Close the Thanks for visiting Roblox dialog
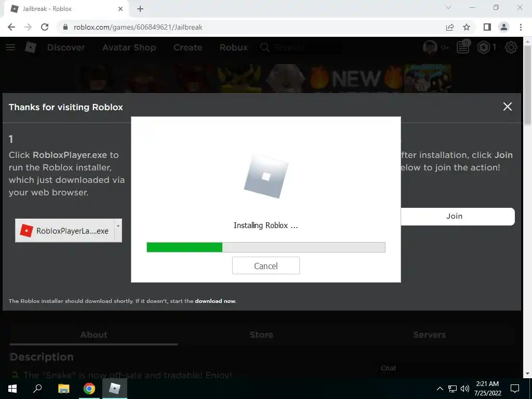Viewport: 532px width, 399px height. click(x=507, y=107)
